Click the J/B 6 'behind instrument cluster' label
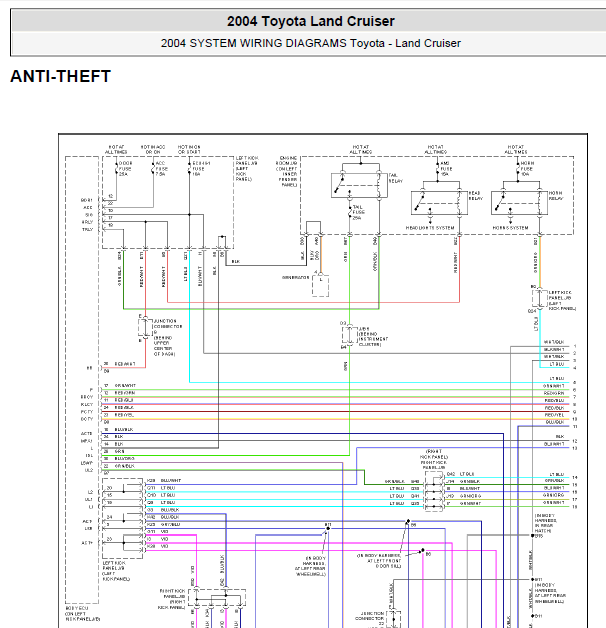The height and width of the screenshot is (628, 606). (373, 336)
